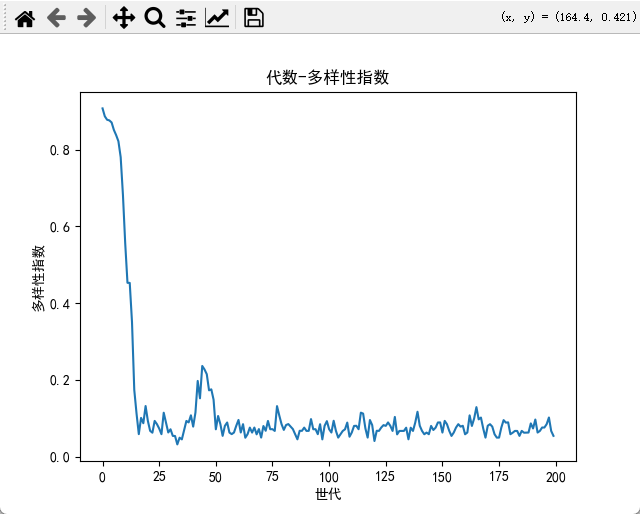Click the 200 tick on the x-axis
This screenshot has height=514, width=640.
555,477
